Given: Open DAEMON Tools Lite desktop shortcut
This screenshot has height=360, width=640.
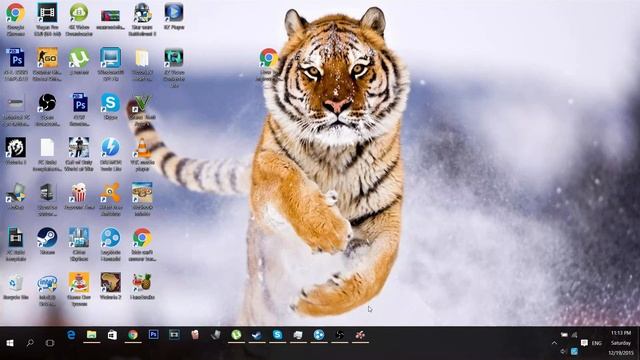Looking at the screenshot, I should (x=111, y=154).
